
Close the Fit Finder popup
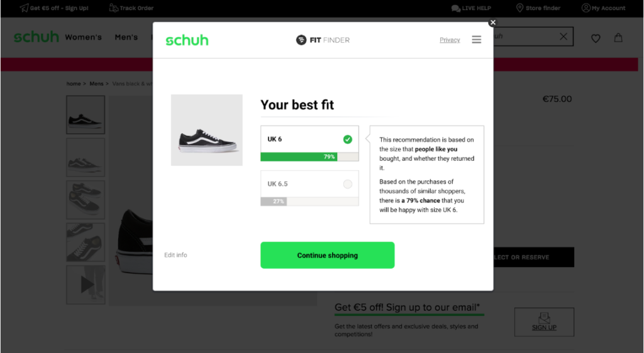coord(493,23)
